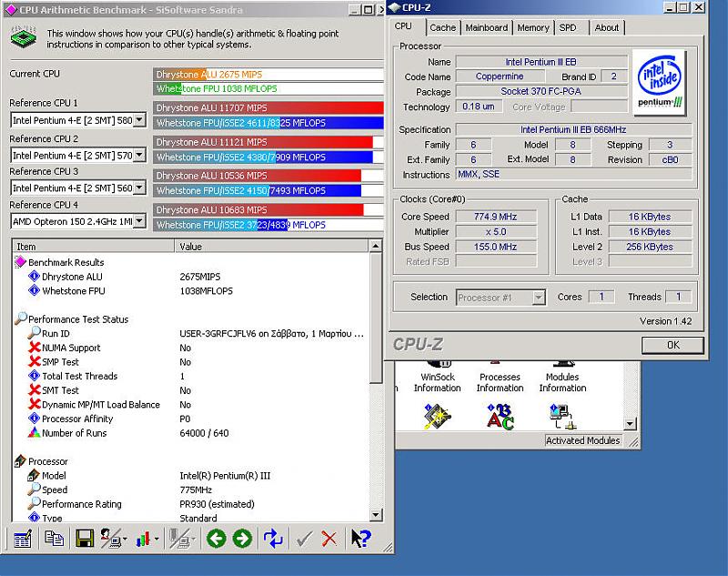Click the Code Name Coppermine field
Image resolution: width=728 pixels, height=576 pixels.
coord(500,76)
